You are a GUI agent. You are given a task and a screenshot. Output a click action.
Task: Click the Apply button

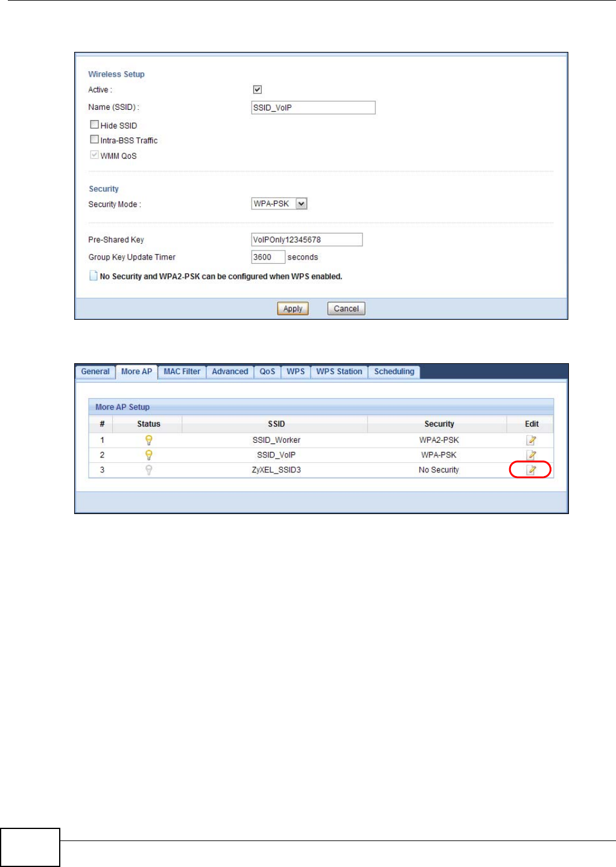coord(293,308)
